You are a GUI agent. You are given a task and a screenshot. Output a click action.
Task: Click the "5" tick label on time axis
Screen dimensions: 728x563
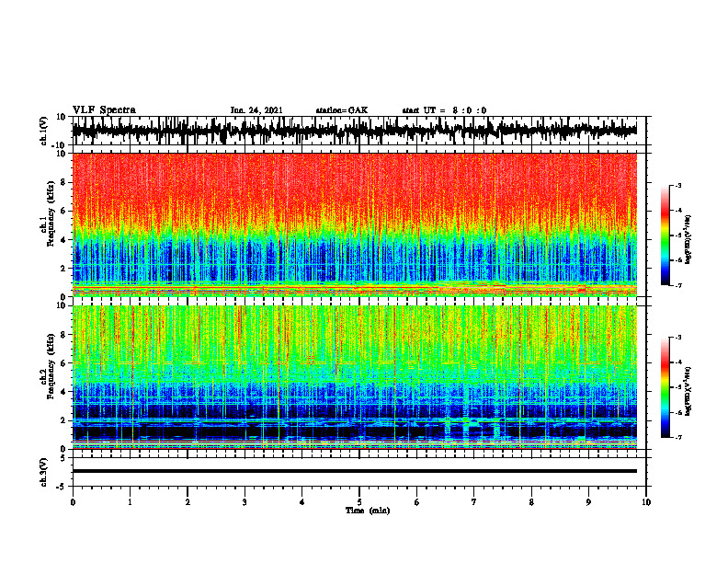coord(359,502)
